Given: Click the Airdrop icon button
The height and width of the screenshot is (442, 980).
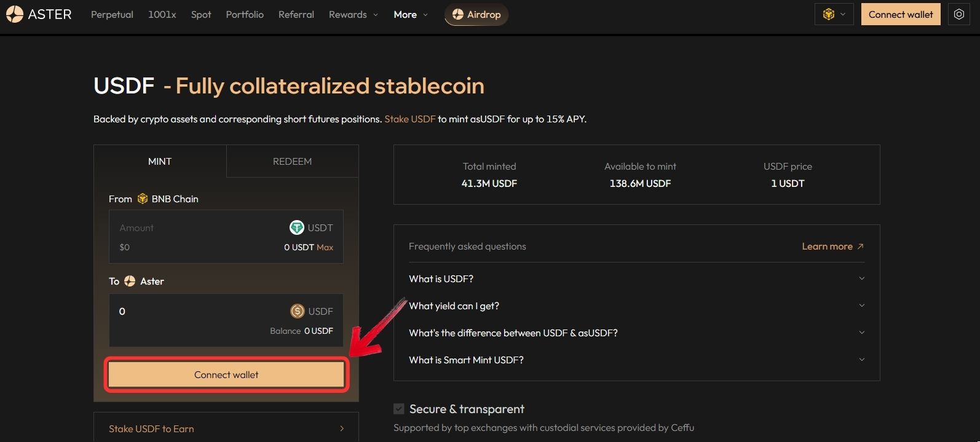Looking at the screenshot, I should [476, 14].
